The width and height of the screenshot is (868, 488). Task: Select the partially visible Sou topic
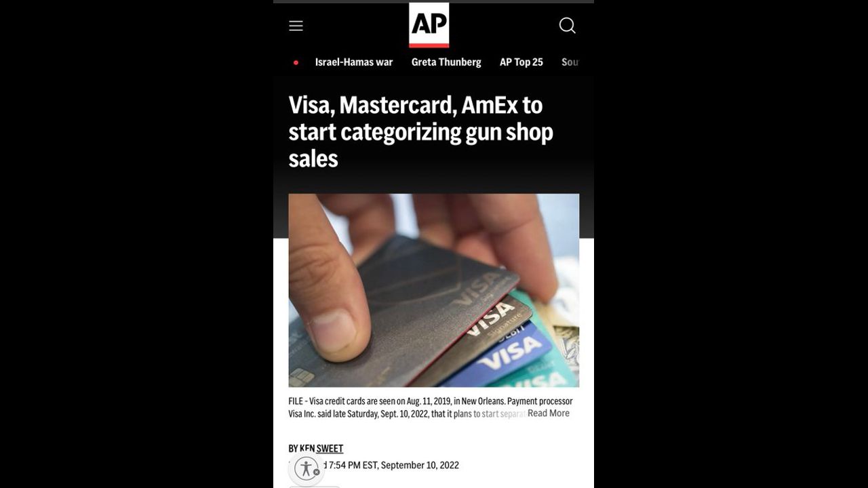(570, 62)
